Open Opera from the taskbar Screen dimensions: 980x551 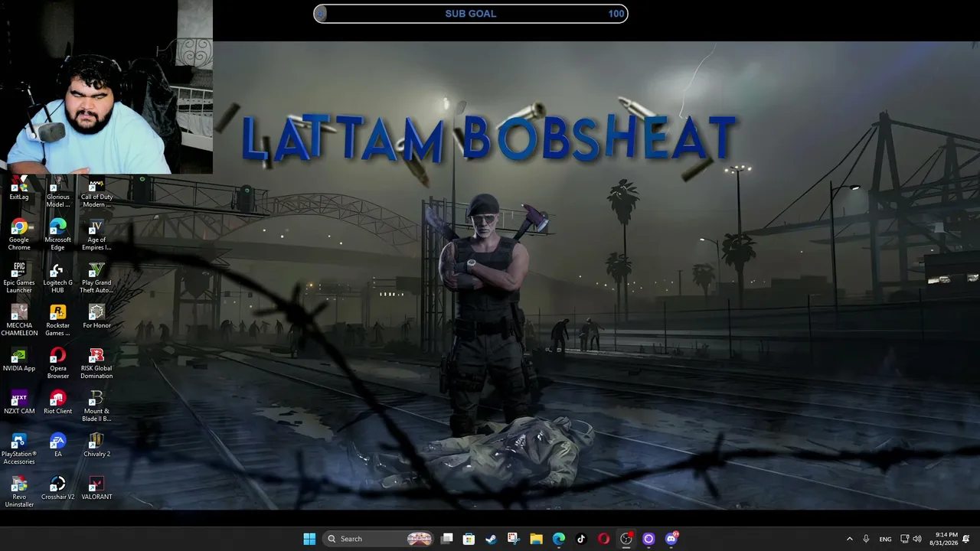pos(603,539)
